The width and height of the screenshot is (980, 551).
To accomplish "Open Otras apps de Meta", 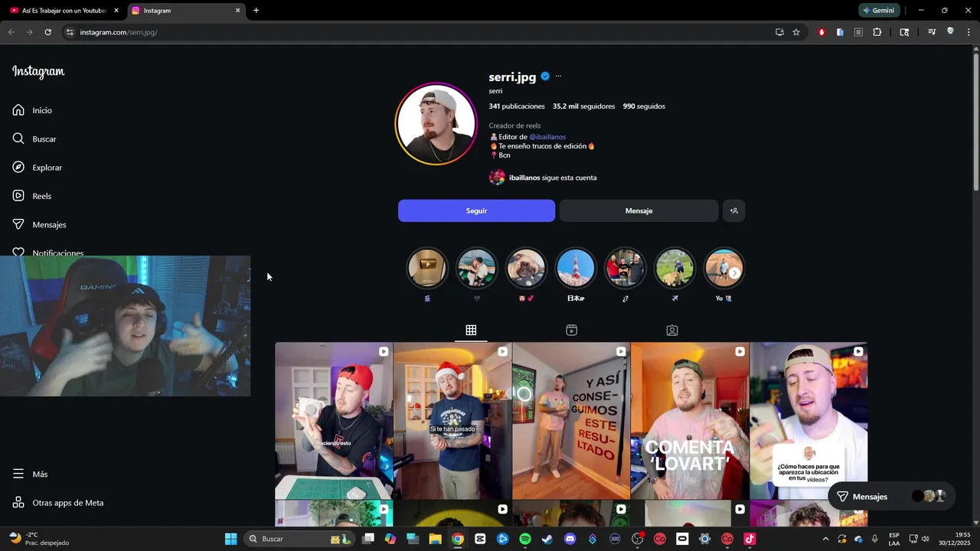I will [x=57, y=503].
